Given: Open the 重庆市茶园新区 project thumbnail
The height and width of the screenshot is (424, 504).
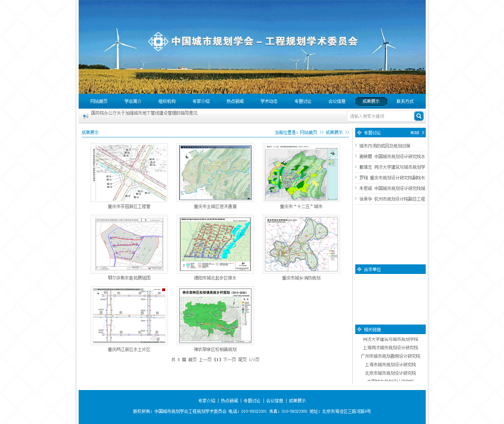Looking at the screenshot, I should pos(129,173).
